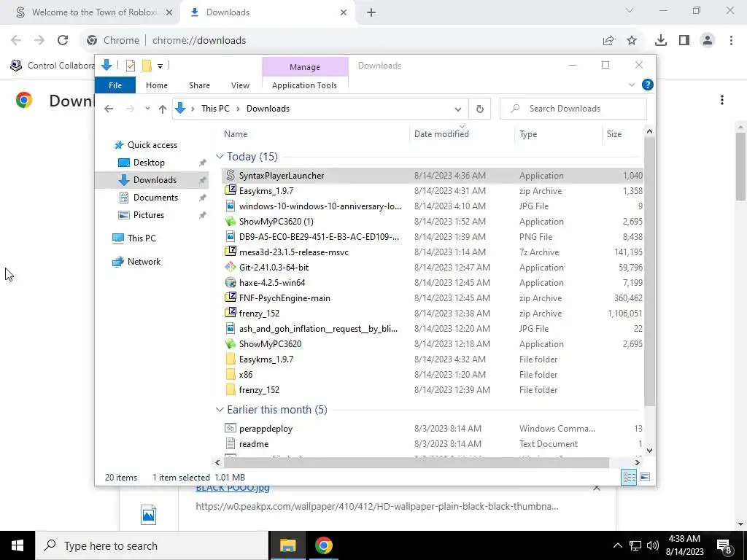Image resolution: width=747 pixels, height=560 pixels.
Task: Click the Search Downloads field
Action: pyautogui.click(x=573, y=109)
